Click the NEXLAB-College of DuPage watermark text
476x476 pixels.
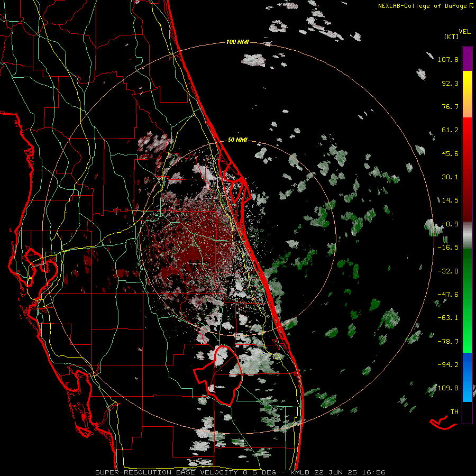[x=425, y=6]
